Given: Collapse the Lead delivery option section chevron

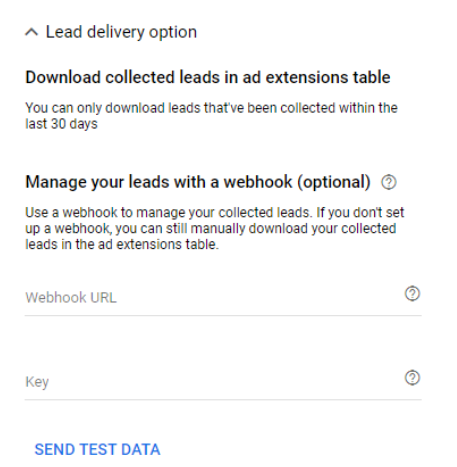Looking at the screenshot, I should click(x=32, y=32).
